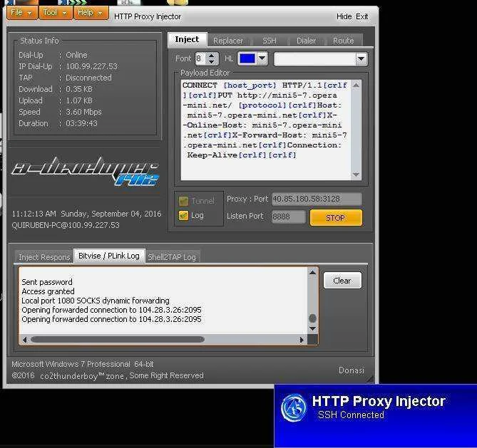The width and height of the screenshot is (477, 448).
Task: Click the Font size value field
Action: pyautogui.click(x=201, y=58)
